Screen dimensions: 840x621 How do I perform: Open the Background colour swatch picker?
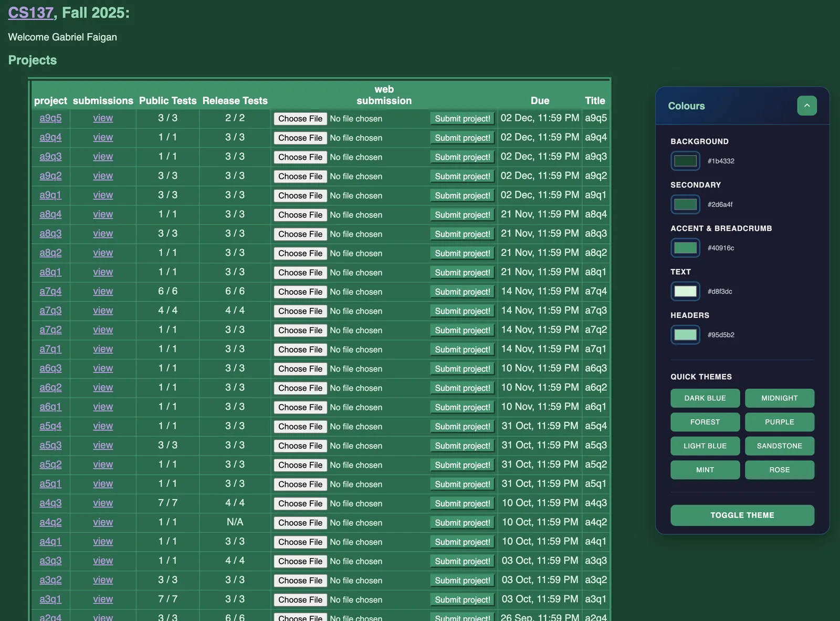(x=685, y=161)
